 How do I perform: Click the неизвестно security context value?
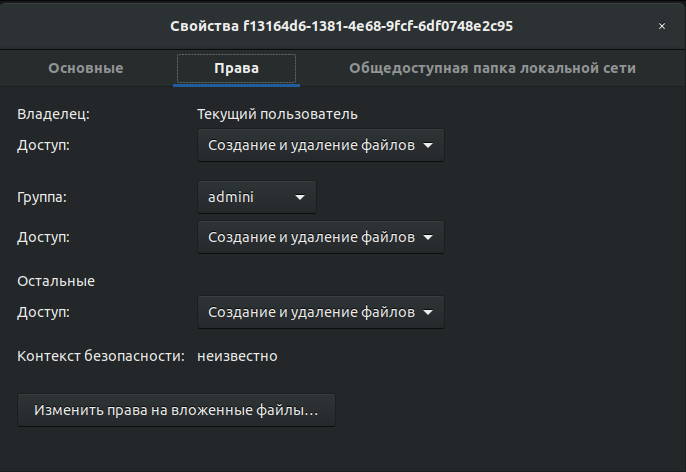pos(237,355)
